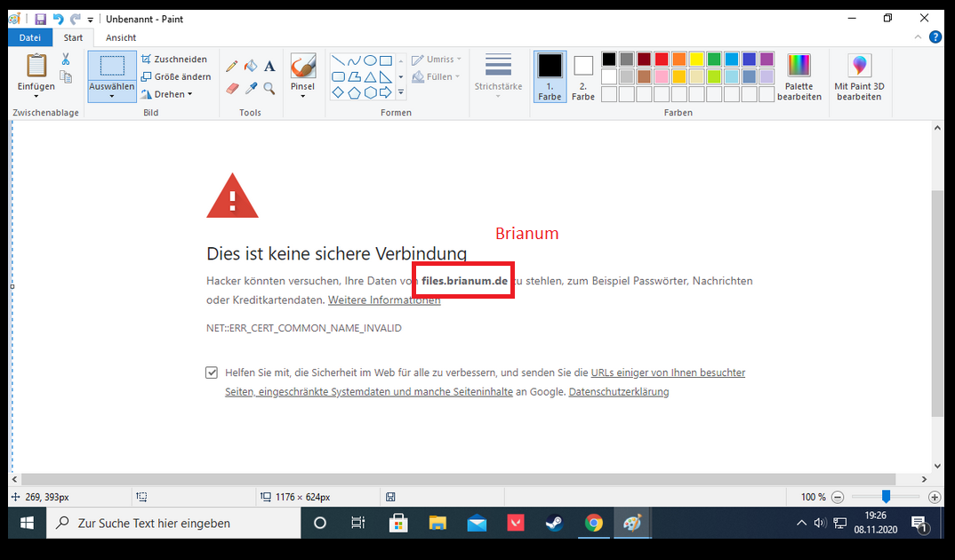Choose the purple color swatch
The width and height of the screenshot is (955, 560).
[x=766, y=59]
